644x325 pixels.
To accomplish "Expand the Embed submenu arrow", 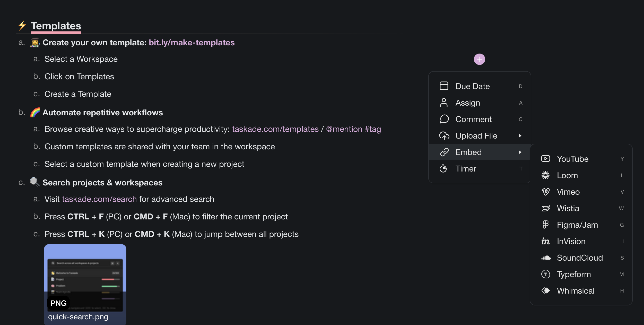I will (x=520, y=152).
